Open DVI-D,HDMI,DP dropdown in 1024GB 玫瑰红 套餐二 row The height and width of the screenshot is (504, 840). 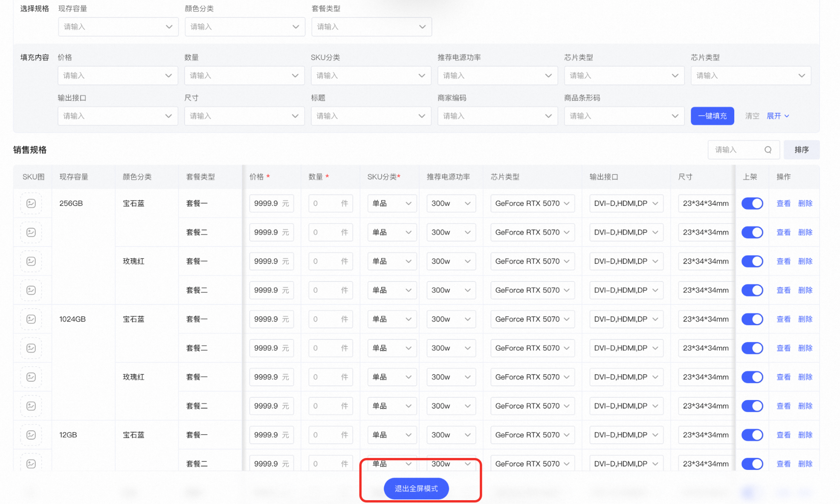tap(626, 406)
